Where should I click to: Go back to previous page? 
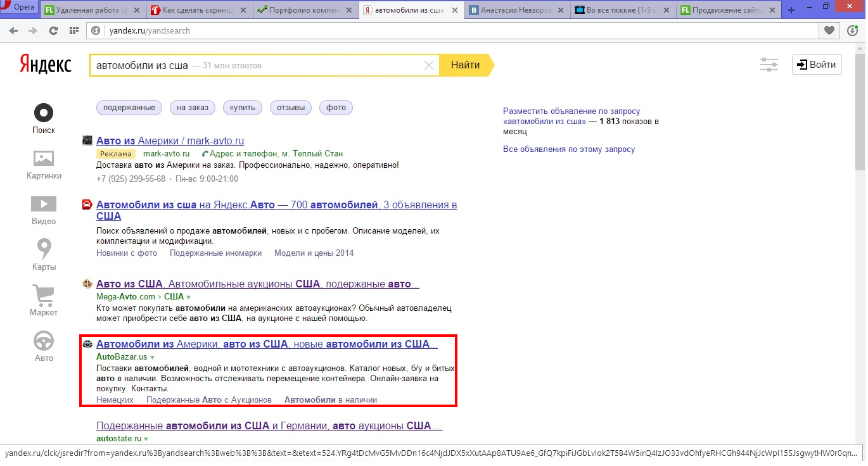(13, 30)
